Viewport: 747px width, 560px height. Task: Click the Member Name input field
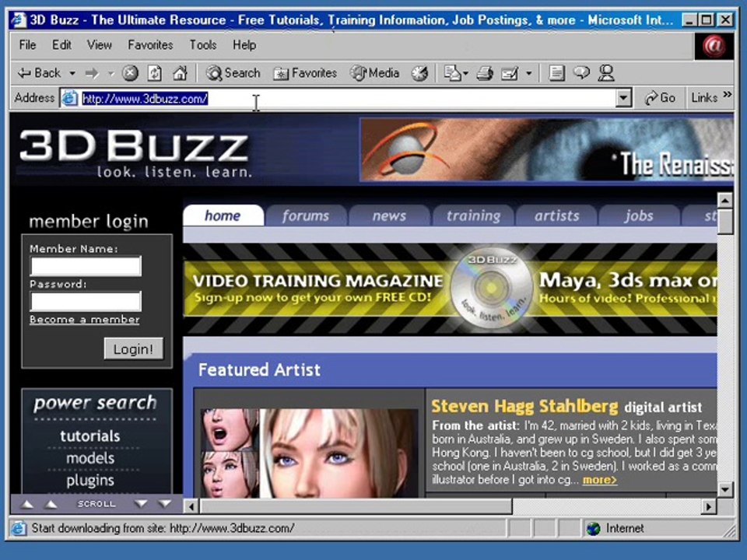pos(86,266)
